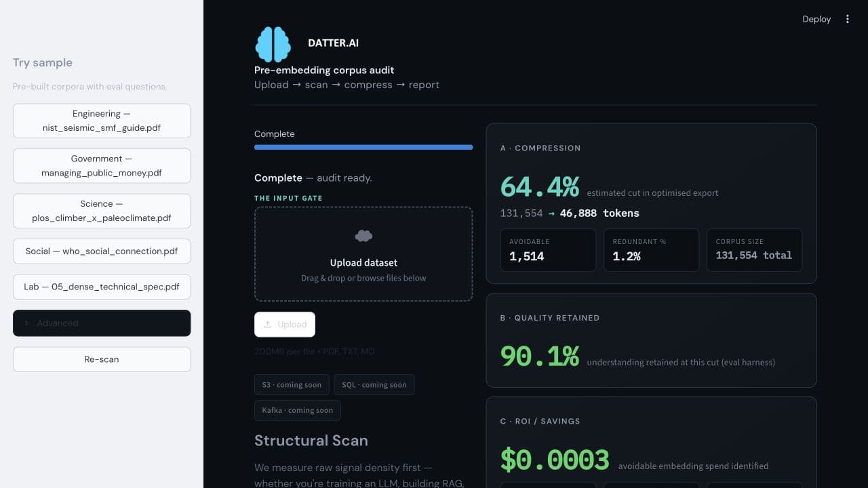868x488 pixels.
Task: Click the SQL coming soon chip
Action: pos(374,385)
